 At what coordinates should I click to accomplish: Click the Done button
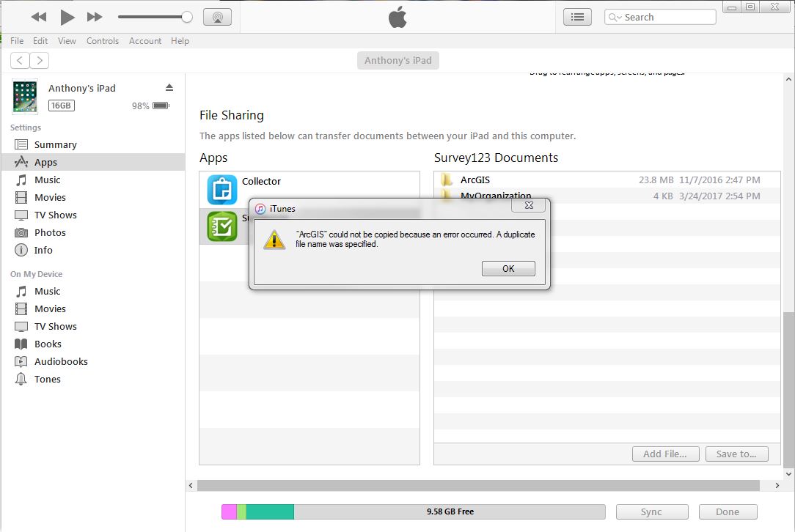[x=728, y=511]
